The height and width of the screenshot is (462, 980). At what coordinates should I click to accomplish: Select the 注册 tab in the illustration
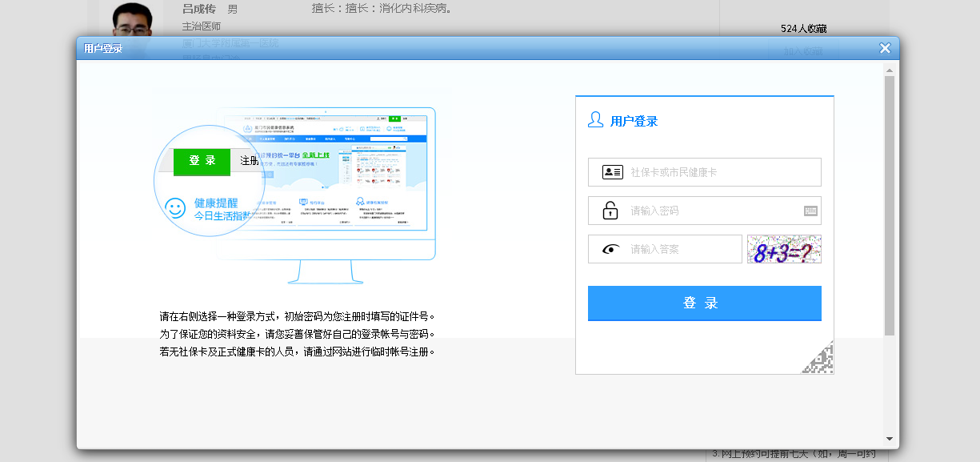click(x=250, y=161)
